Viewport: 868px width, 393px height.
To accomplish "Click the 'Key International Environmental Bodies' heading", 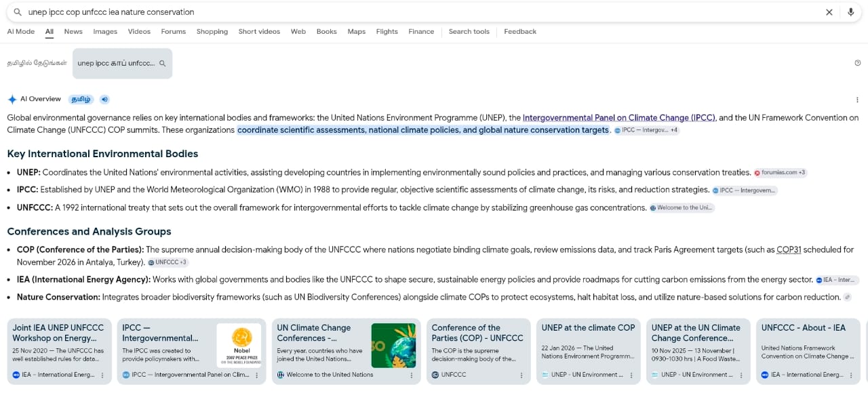I will pos(102,154).
